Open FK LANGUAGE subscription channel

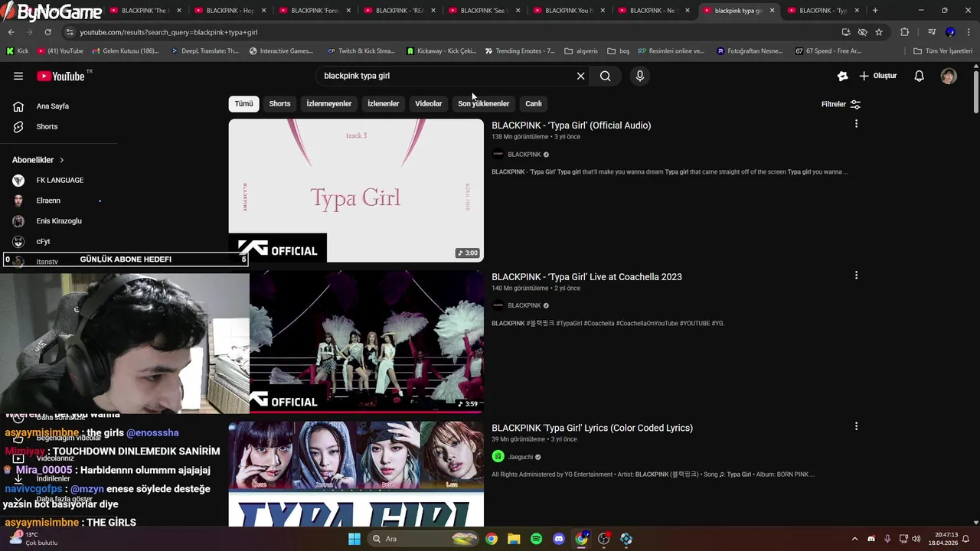pyautogui.click(x=58, y=180)
